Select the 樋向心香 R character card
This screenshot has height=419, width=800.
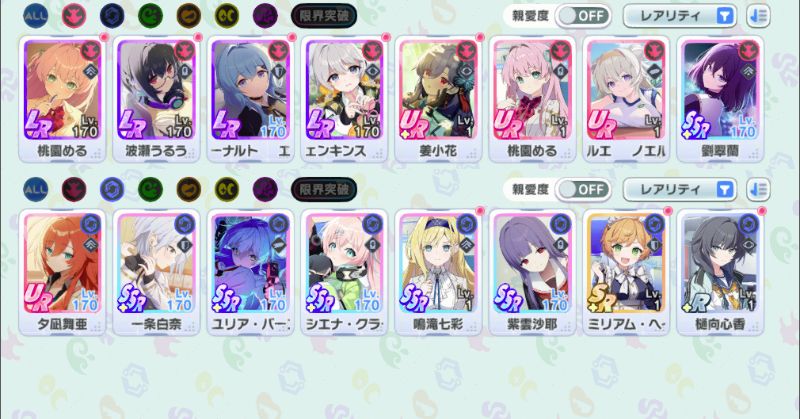pos(720,273)
